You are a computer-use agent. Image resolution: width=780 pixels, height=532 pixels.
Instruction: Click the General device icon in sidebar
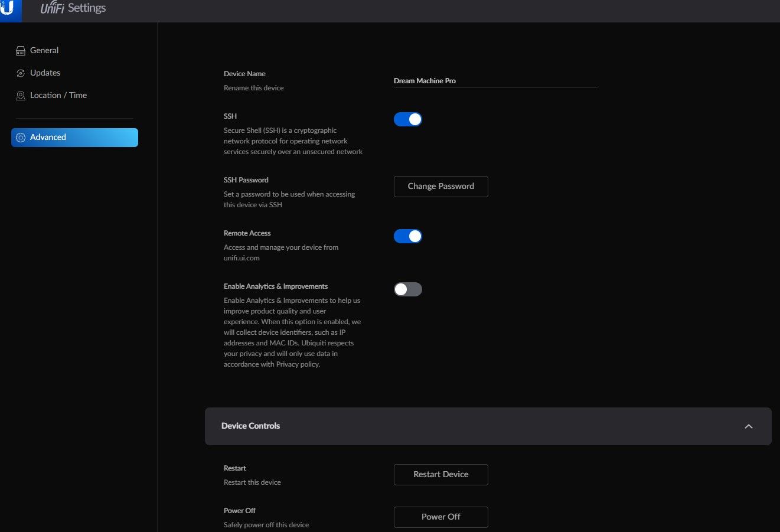point(21,51)
